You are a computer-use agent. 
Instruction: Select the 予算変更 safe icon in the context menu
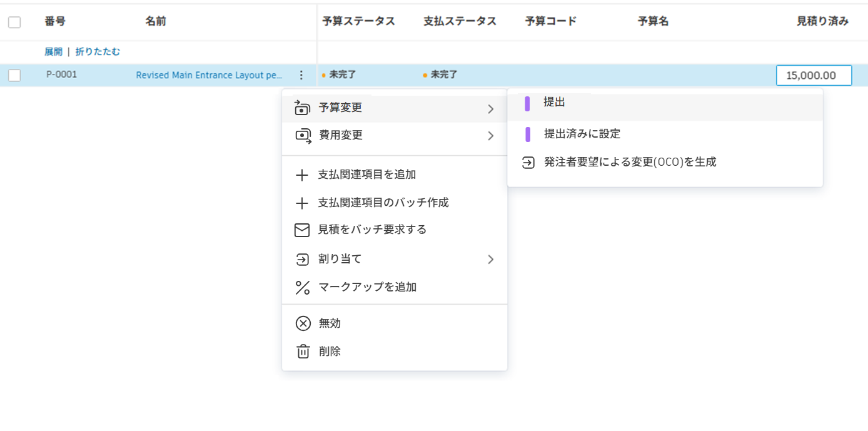pyautogui.click(x=301, y=107)
